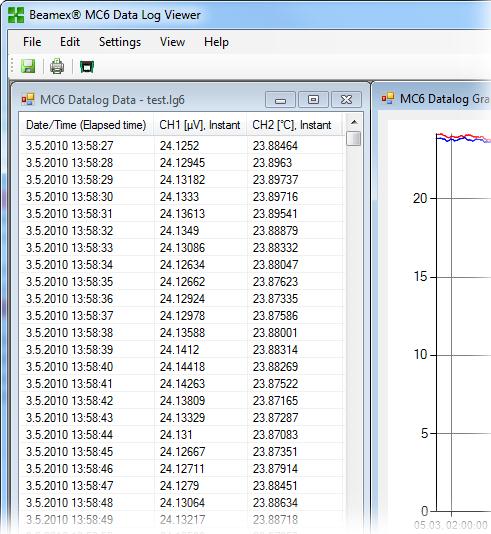Click CH1 value 24.12634
This screenshot has width=491, height=534.
pos(183,265)
